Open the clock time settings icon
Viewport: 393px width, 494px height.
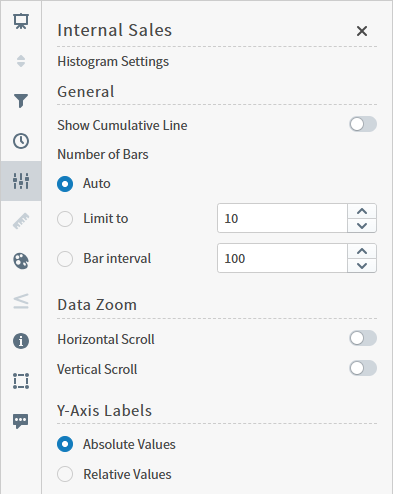point(21,141)
